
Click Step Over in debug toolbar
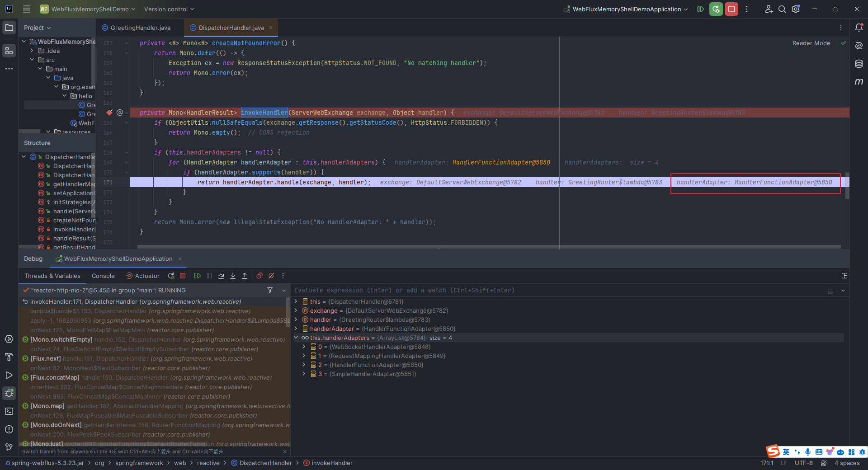221,276
